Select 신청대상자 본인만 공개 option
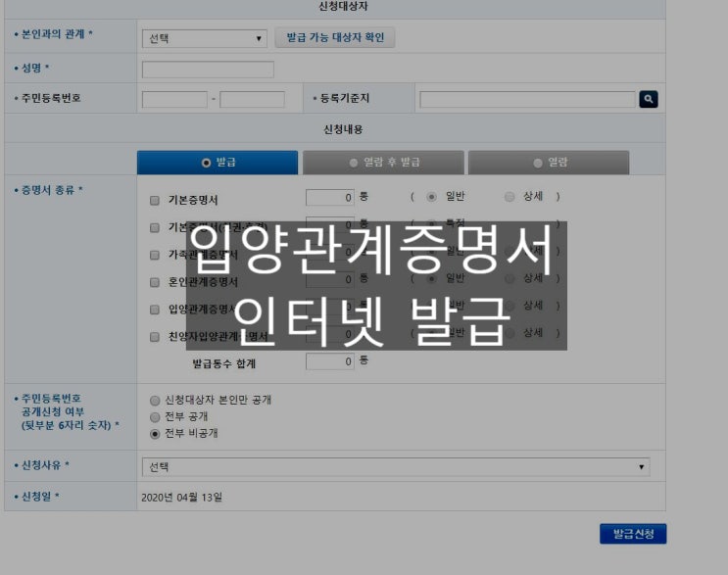This screenshot has width=728, height=575. point(155,401)
